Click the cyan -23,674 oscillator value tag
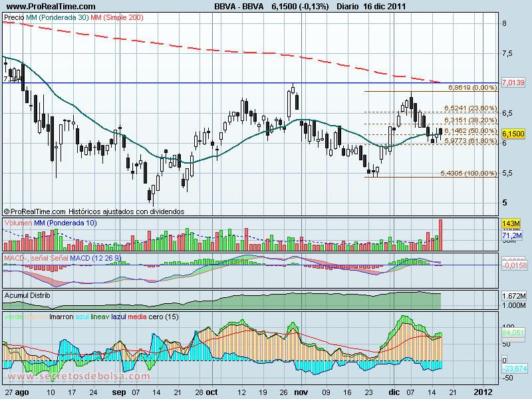This screenshot has height=399, width=532. tap(515, 368)
